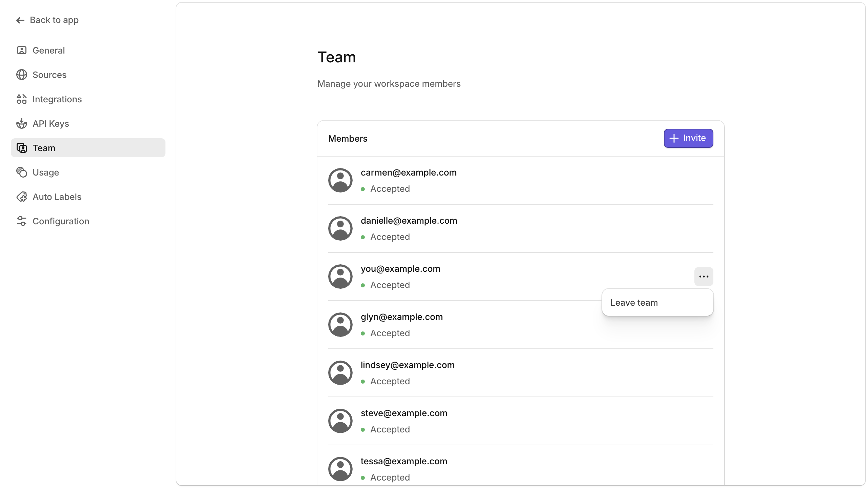Open API Keys using the key icon

click(21, 123)
